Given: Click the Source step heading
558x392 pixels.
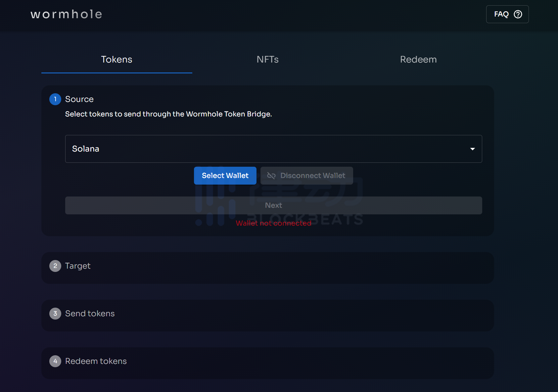Looking at the screenshot, I should tap(79, 99).
